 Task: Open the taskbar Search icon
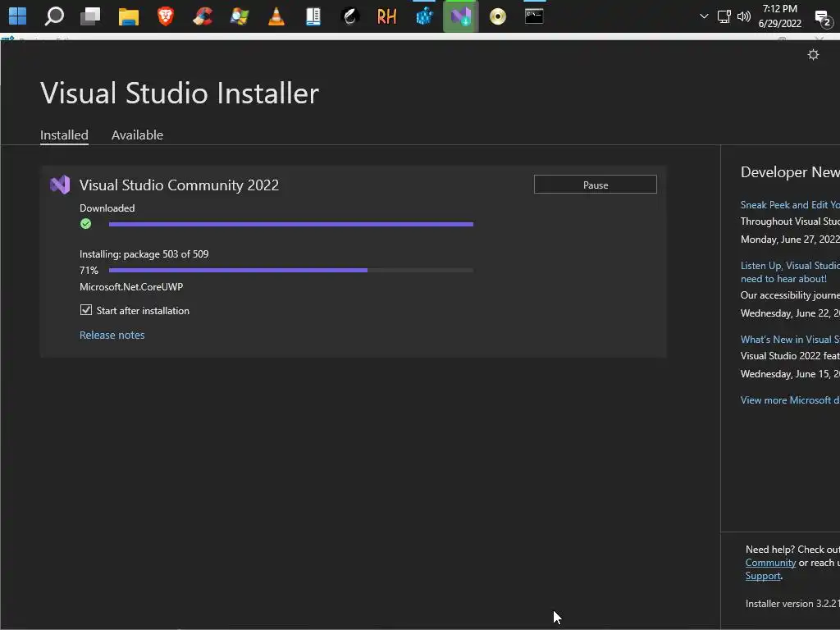tap(54, 16)
